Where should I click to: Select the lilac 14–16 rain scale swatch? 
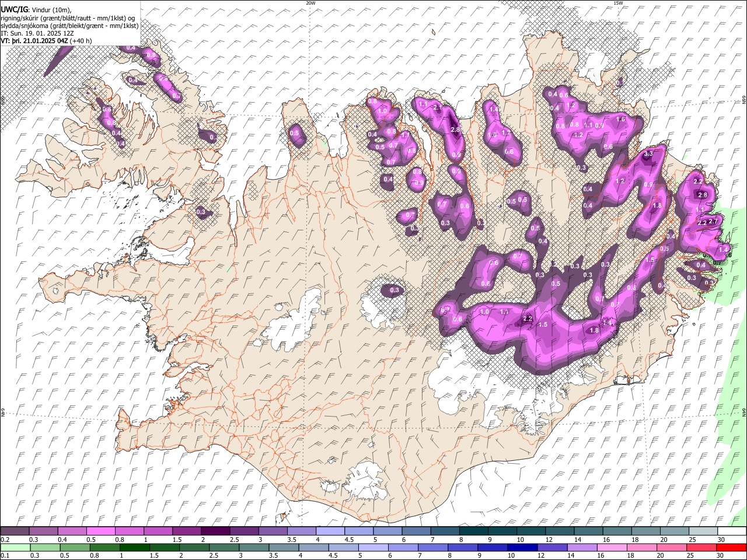coord(581,547)
